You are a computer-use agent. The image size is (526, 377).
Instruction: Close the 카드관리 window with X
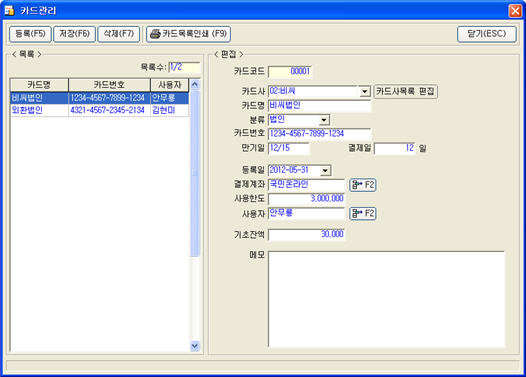tap(515, 11)
